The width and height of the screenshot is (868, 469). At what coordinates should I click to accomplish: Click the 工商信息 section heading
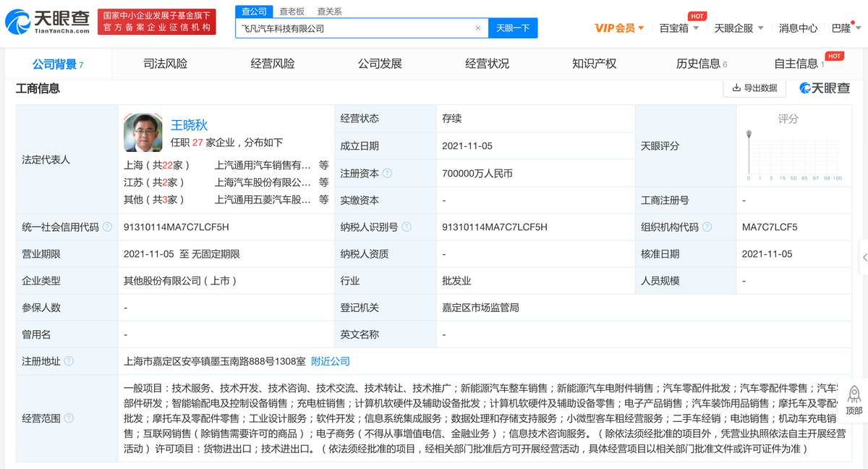38,88
